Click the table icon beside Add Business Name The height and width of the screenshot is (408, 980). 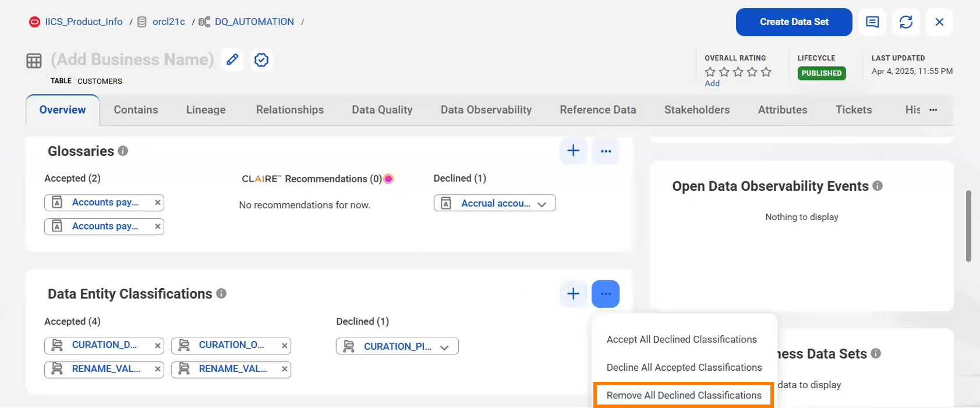pos(34,61)
